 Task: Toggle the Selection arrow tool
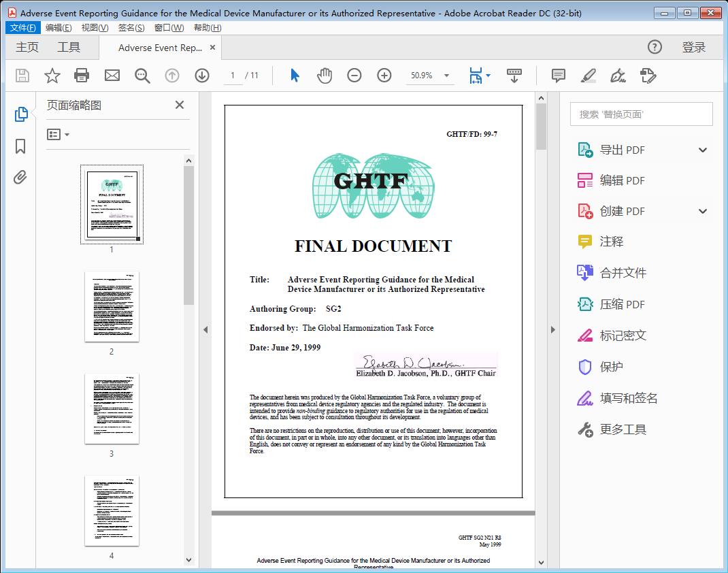[295, 76]
